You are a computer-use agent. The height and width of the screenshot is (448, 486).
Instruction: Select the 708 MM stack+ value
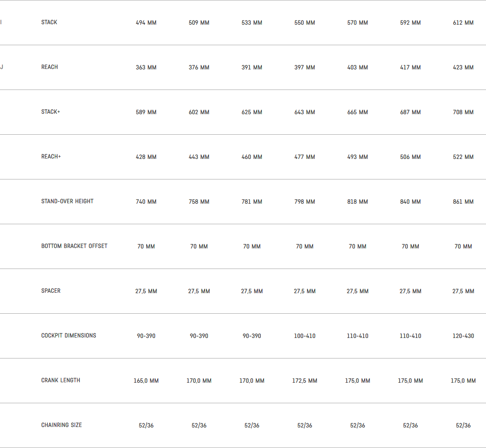tap(463, 112)
